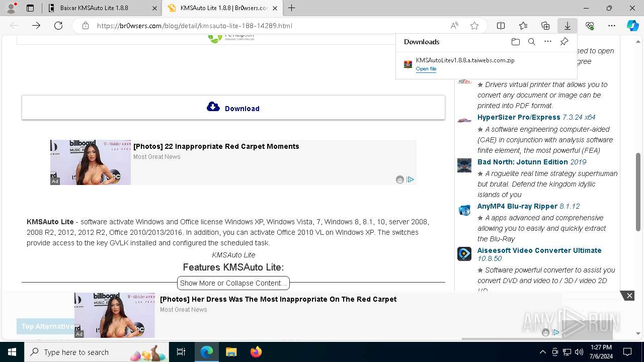Open Split screen icon
This screenshot has width=644, height=362.
[x=501, y=26]
